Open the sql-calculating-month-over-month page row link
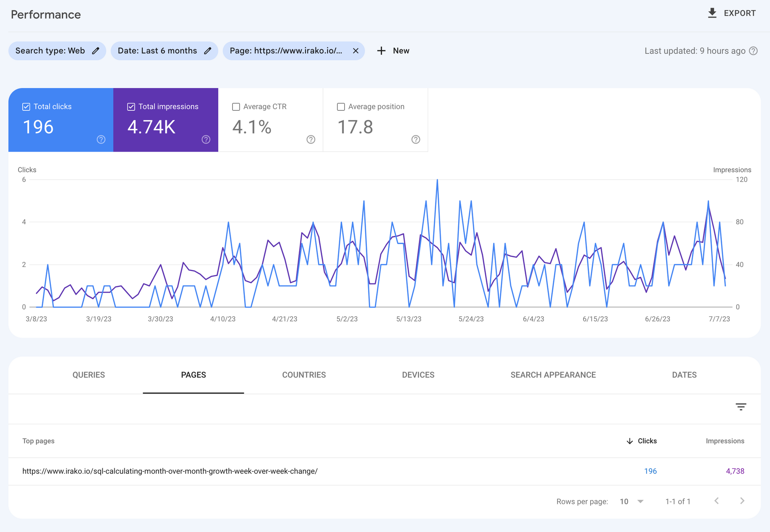 click(x=170, y=471)
